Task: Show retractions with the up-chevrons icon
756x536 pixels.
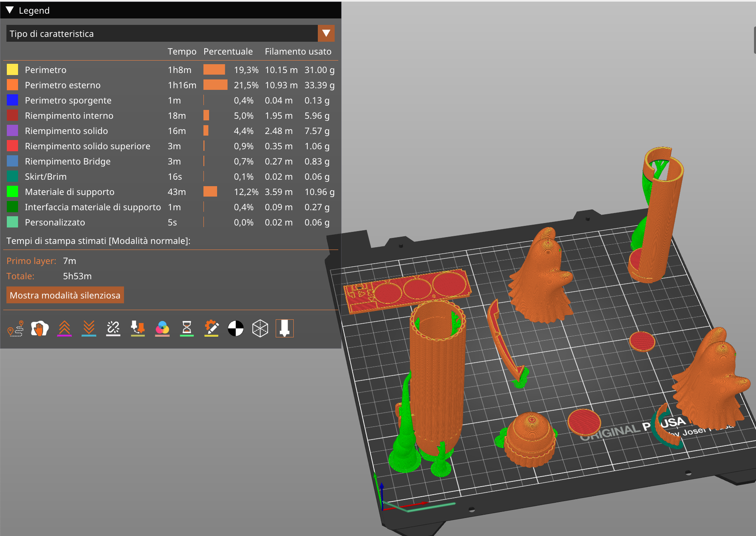Action: coord(64,329)
